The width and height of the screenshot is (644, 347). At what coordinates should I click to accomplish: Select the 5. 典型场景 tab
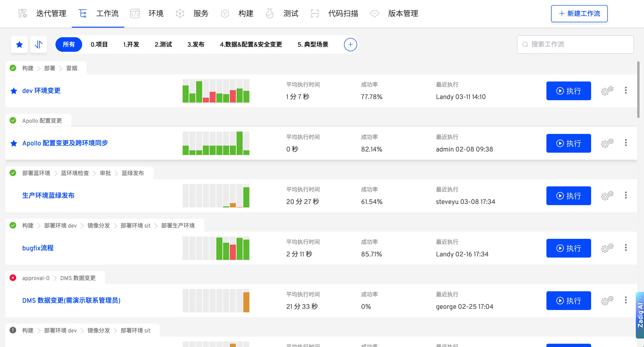point(313,44)
